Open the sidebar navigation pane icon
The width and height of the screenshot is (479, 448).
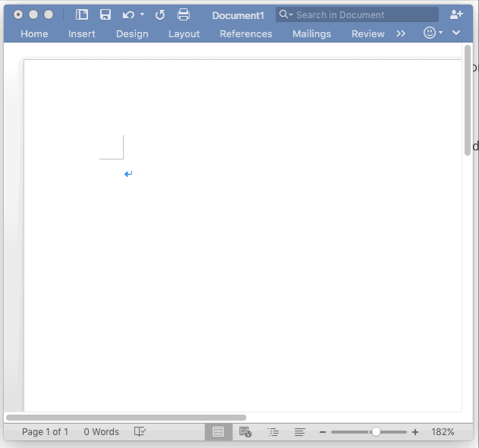coord(81,14)
